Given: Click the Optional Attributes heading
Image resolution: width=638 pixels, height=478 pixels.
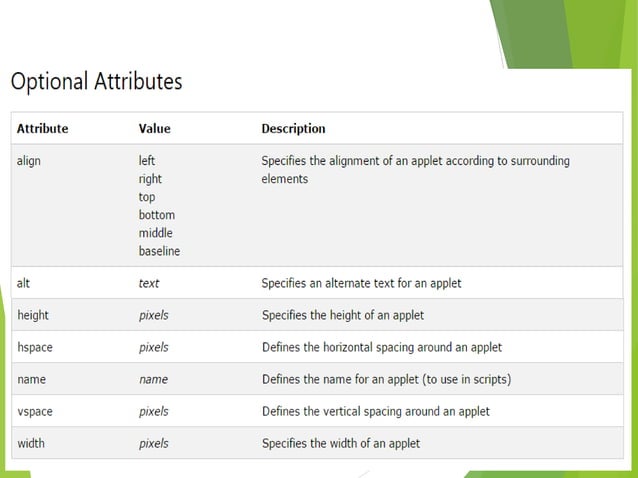Looking at the screenshot, I should click(96, 82).
